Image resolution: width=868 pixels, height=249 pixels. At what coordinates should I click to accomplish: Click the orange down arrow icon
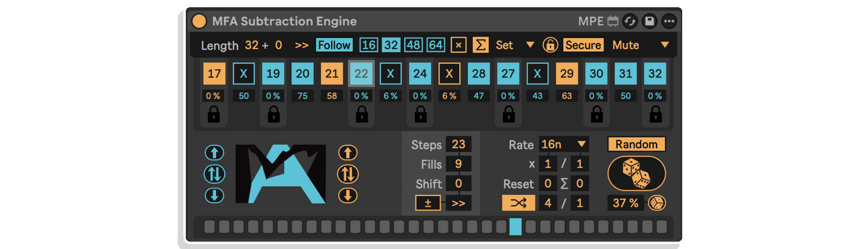point(348,196)
